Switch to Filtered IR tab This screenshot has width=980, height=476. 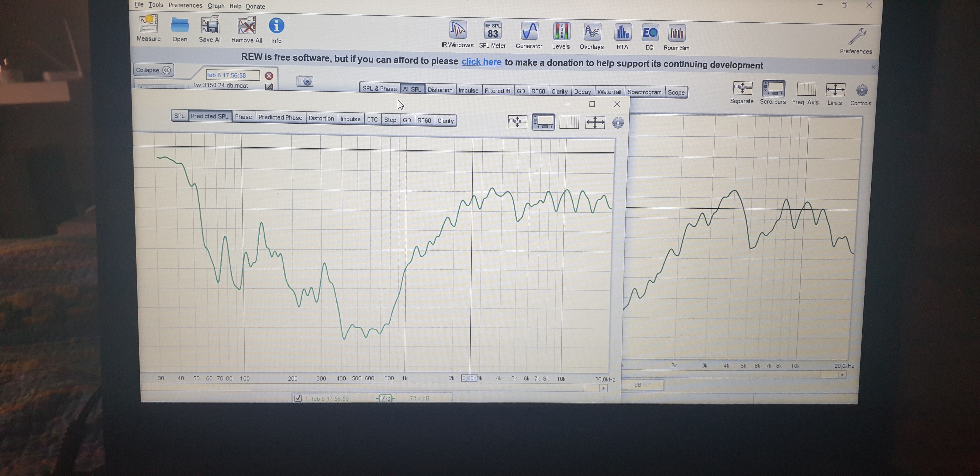tap(497, 91)
